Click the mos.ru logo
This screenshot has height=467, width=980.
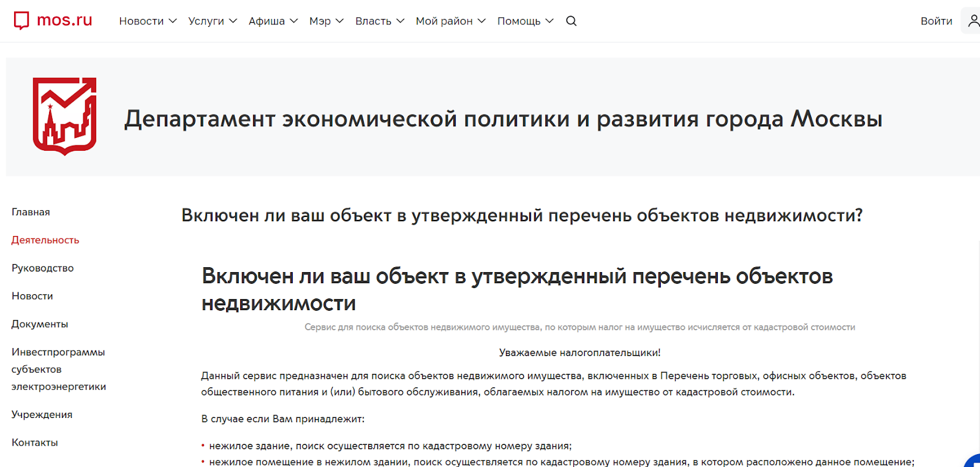tap(53, 20)
